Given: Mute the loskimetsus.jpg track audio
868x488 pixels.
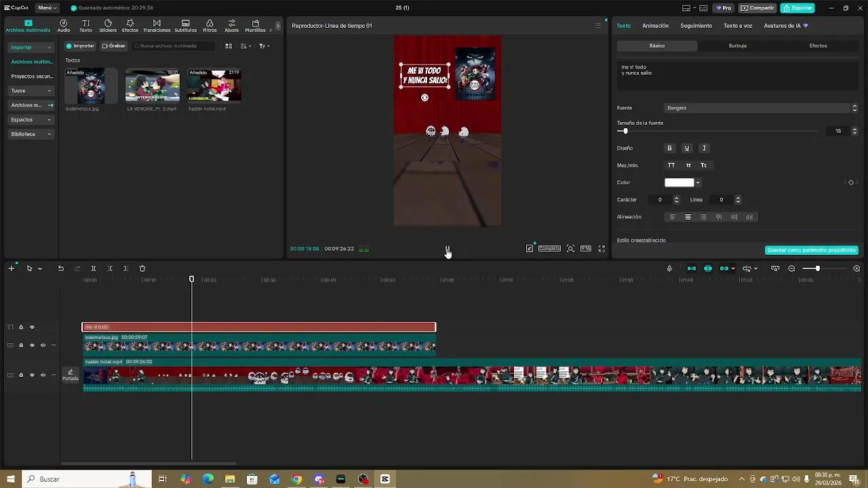Looking at the screenshot, I should coord(43,345).
